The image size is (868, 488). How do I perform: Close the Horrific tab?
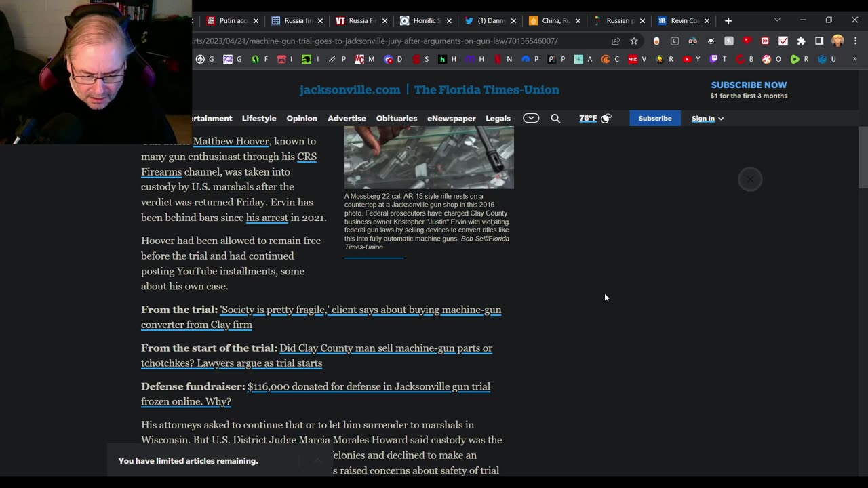449,21
